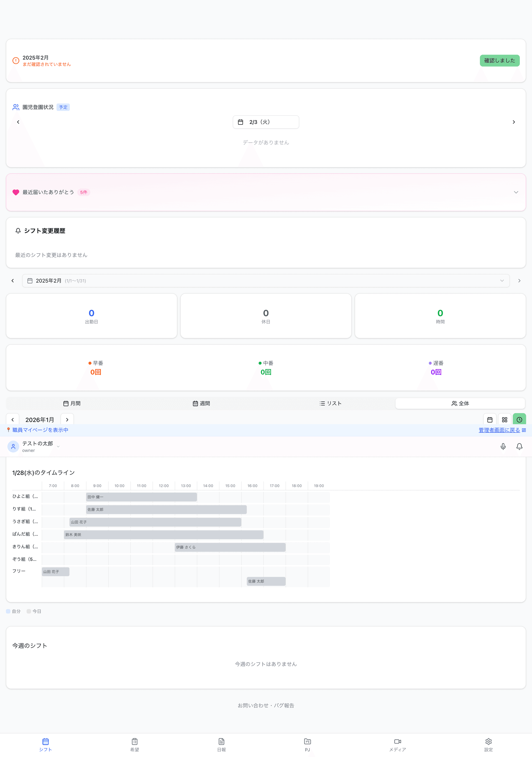Screen dimensions: 532x757
Task: Expand 最近届いたありがとう section
Action: (x=516, y=192)
